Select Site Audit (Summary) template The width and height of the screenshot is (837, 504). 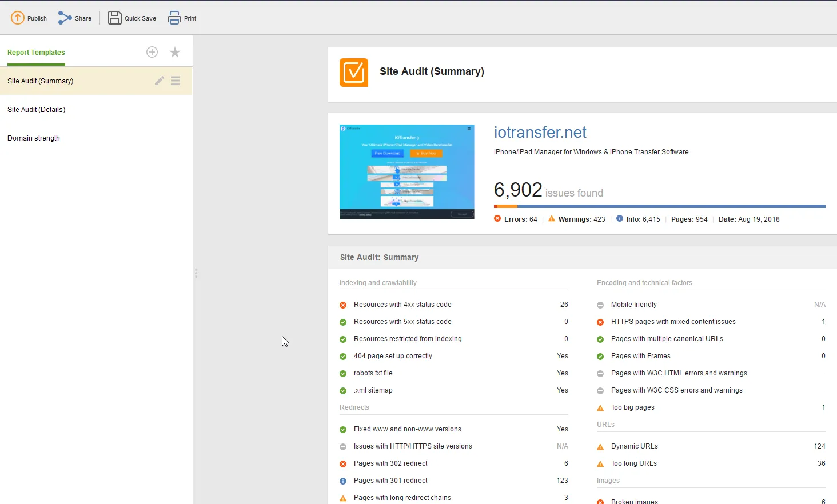tap(96, 81)
